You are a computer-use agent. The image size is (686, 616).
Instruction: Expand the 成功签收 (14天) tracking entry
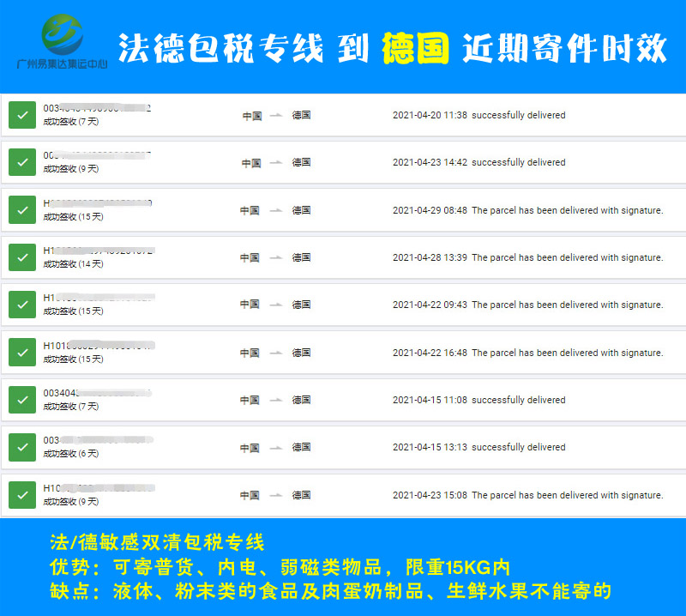coord(73,264)
